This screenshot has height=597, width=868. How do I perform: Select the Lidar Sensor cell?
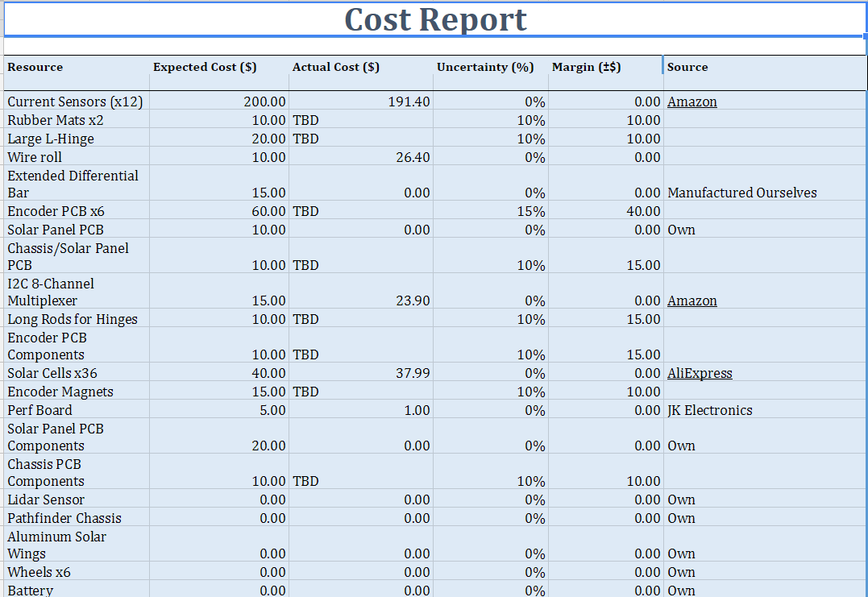(x=77, y=500)
